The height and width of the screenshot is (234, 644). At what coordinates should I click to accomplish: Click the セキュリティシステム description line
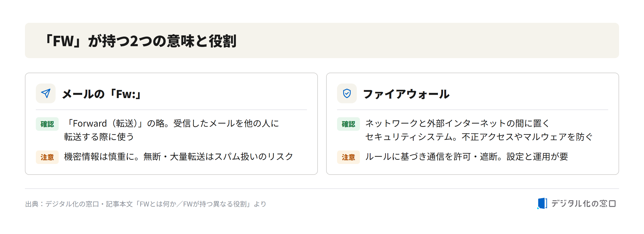click(x=479, y=137)
